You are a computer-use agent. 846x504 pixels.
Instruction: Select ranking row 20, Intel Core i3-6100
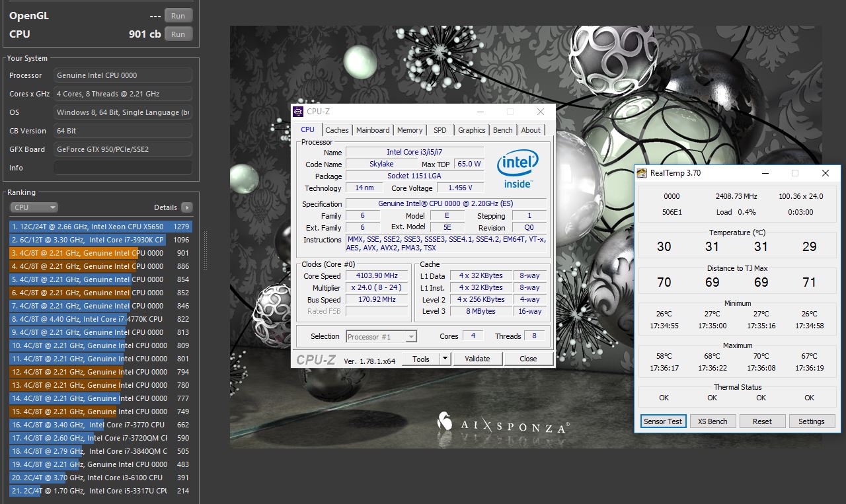[100, 478]
